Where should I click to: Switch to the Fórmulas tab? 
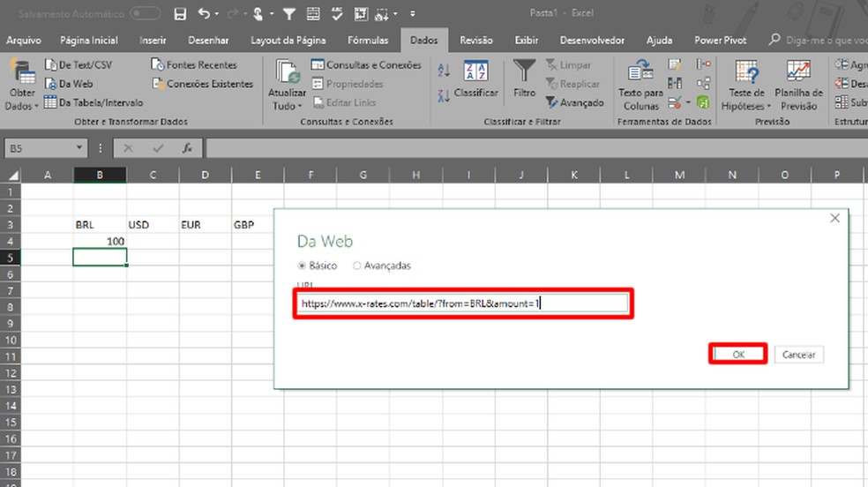[368, 41]
